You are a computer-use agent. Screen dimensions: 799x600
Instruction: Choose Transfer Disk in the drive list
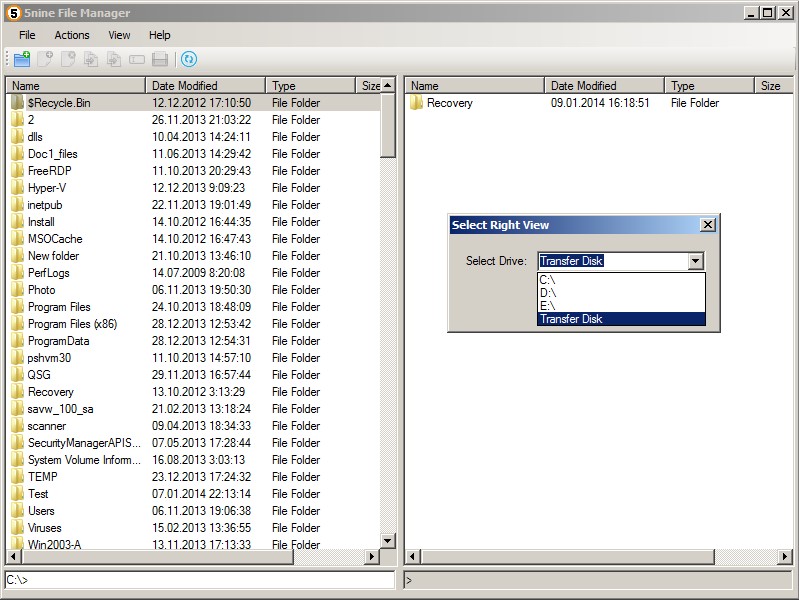pos(621,319)
